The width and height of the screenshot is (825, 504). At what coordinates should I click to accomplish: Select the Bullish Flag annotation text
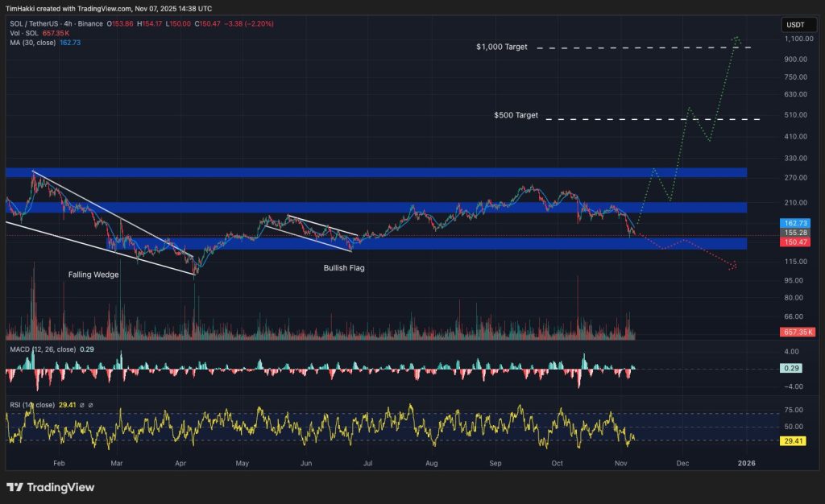344,267
